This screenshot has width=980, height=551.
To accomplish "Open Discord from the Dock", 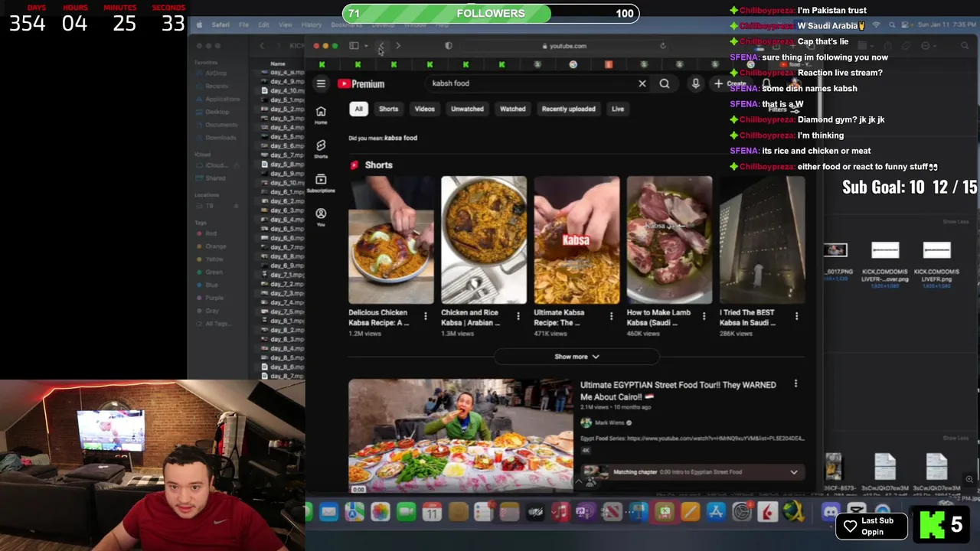I will (x=830, y=511).
